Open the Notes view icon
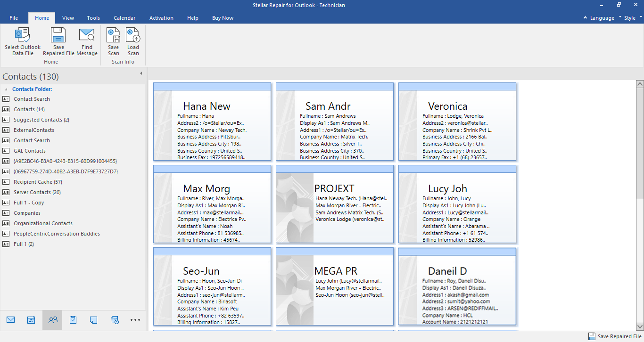Screen dimensions: 644x342 pyautogui.click(x=93, y=320)
